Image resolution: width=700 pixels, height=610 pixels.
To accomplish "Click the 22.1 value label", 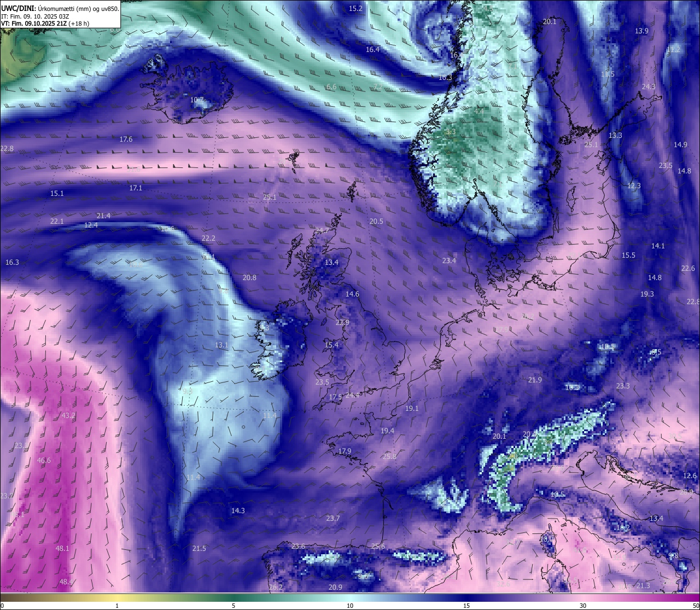I will point(57,221).
